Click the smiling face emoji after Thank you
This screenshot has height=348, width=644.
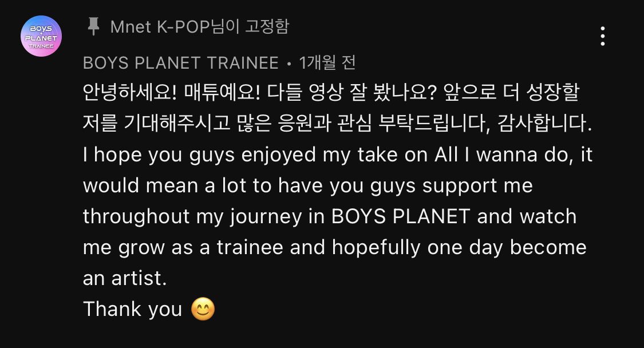click(204, 310)
